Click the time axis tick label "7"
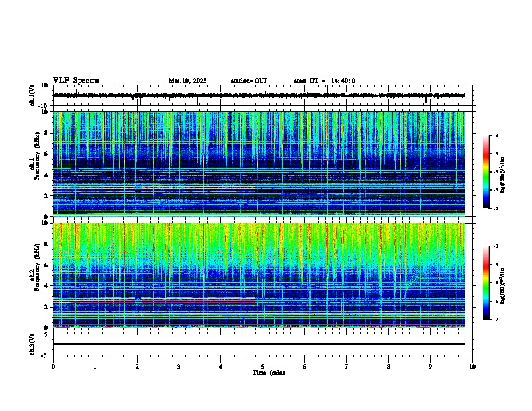532x411 pixels. (347, 367)
